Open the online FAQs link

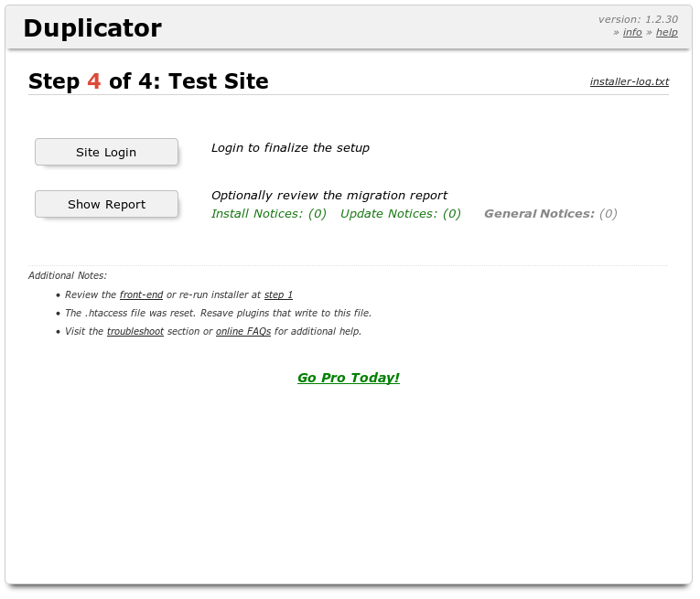(x=243, y=331)
